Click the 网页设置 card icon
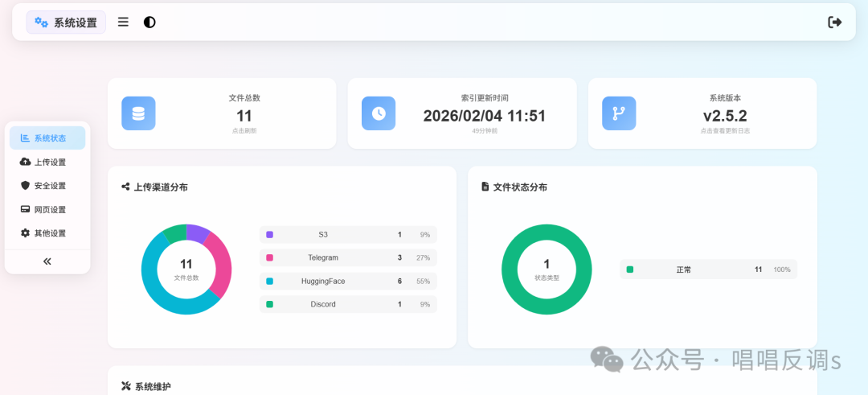This screenshot has width=868, height=395. 25,210
